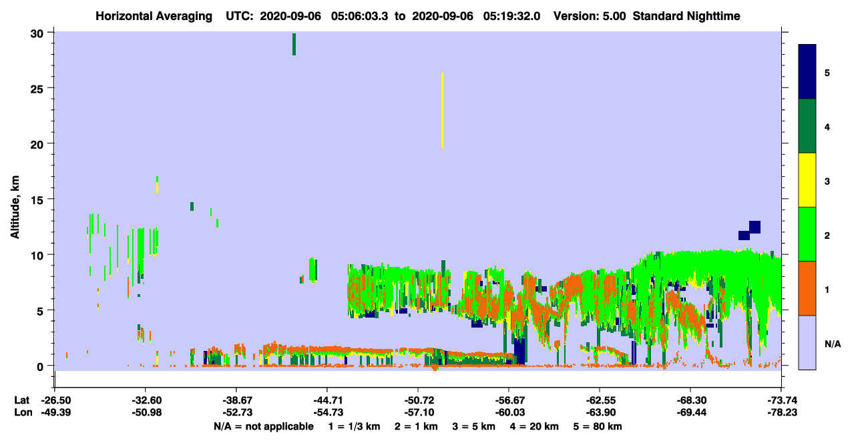Click legend text '4 = 20 km'

(x=535, y=426)
